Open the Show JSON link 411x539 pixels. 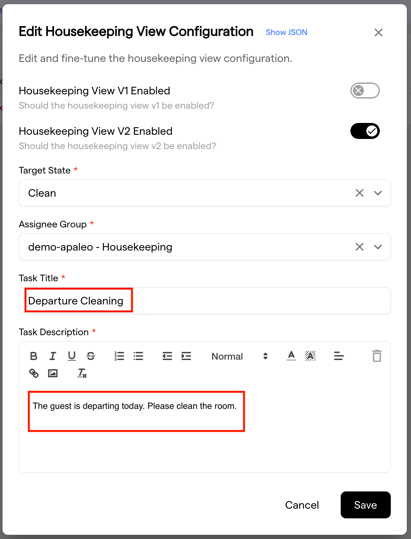[286, 32]
